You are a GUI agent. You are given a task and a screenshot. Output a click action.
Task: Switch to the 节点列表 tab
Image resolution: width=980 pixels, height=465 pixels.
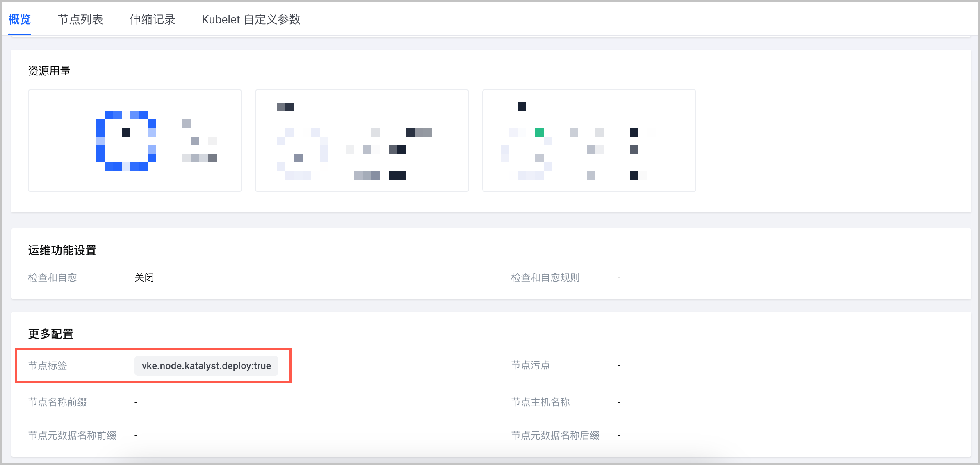click(x=80, y=19)
